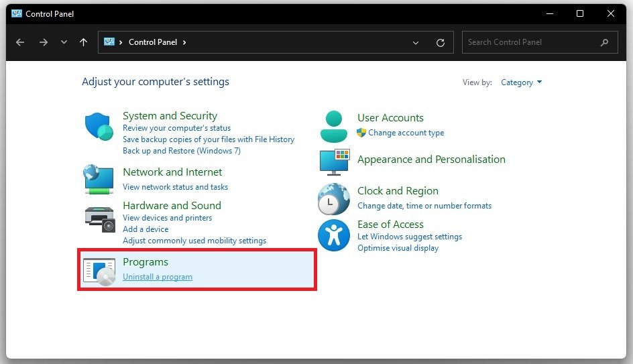Open View network status and tasks
633x364 pixels.
pyautogui.click(x=175, y=187)
